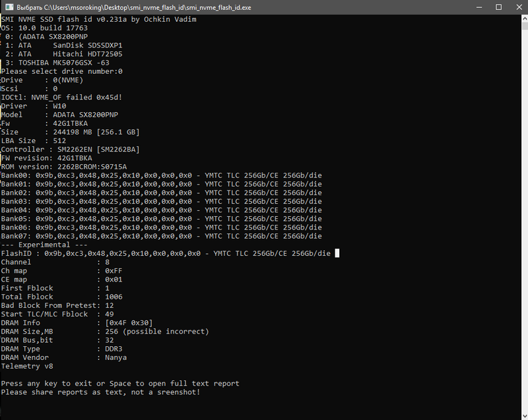Viewport: 528px width, 420px height.
Task: Select the '2: ATA Hitachi HDT72505' line
Action: point(63,54)
